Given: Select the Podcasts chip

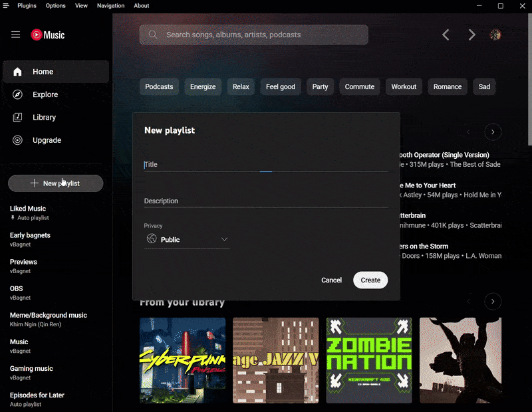Looking at the screenshot, I should [159, 86].
